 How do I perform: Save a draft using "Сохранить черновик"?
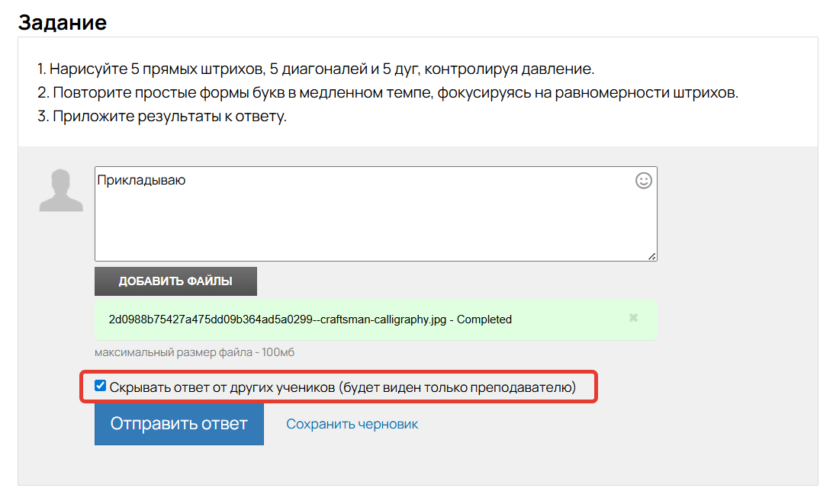(x=352, y=423)
